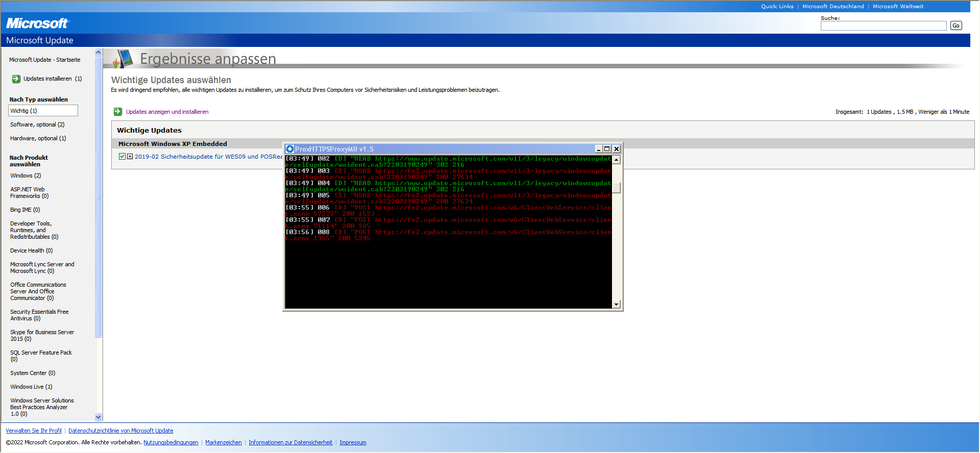
Task: Open Impressum footer link
Action: (353, 442)
